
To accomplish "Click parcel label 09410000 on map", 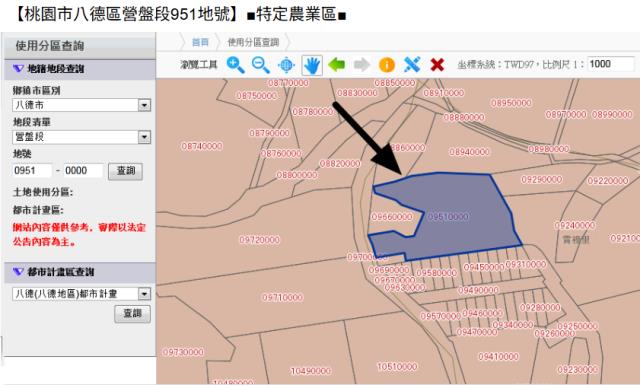I will coord(498,357).
